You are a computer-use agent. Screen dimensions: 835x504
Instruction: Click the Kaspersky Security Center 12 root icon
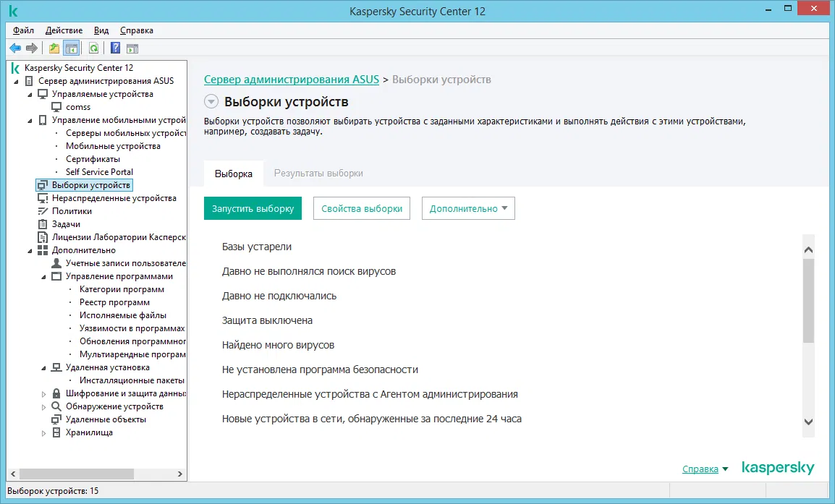[x=15, y=68]
